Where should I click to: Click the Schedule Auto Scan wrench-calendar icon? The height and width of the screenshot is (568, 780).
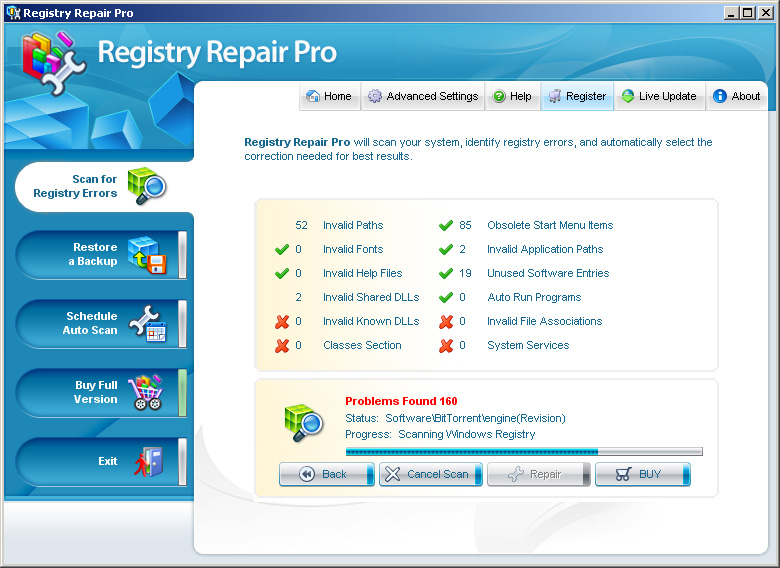[x=147, y=324]
